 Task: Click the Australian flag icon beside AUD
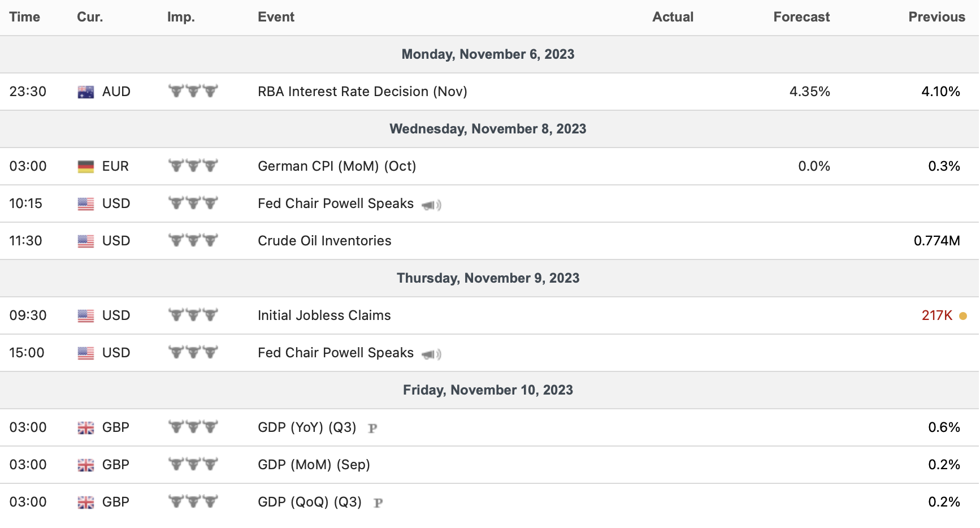pos(86,92)
